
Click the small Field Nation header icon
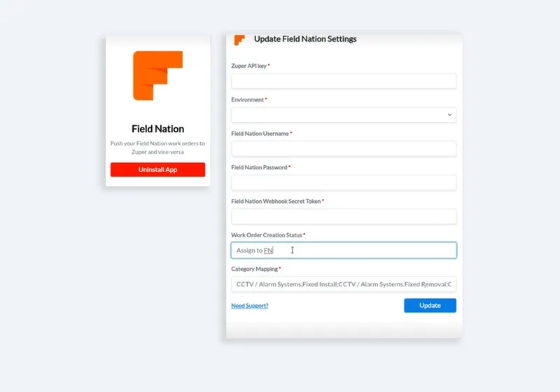click(239, 40)
